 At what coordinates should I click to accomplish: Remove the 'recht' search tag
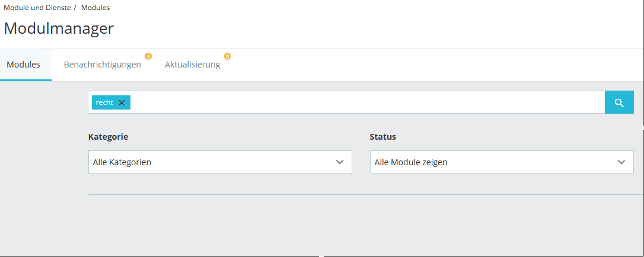tap(122, 102)
